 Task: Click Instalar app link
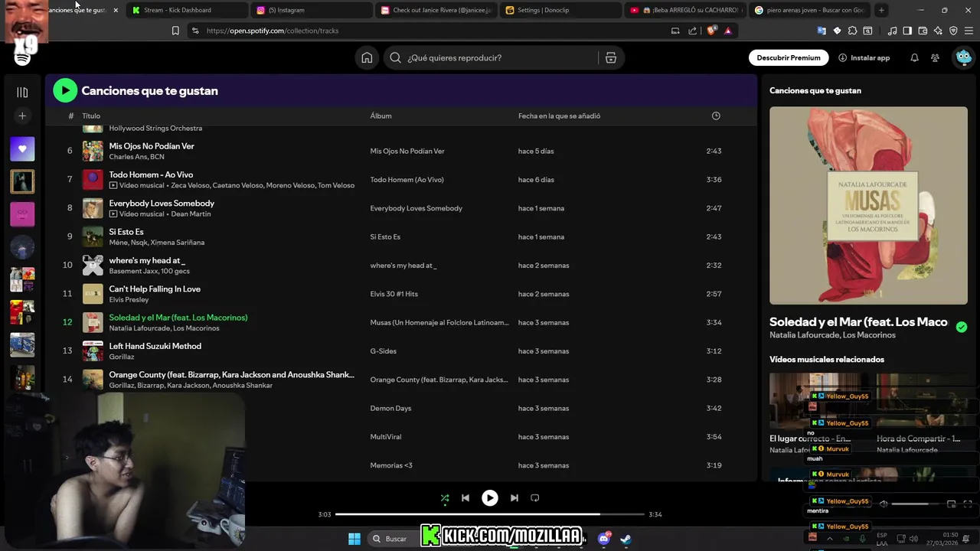pyautogui.click(x=864, y=57)
